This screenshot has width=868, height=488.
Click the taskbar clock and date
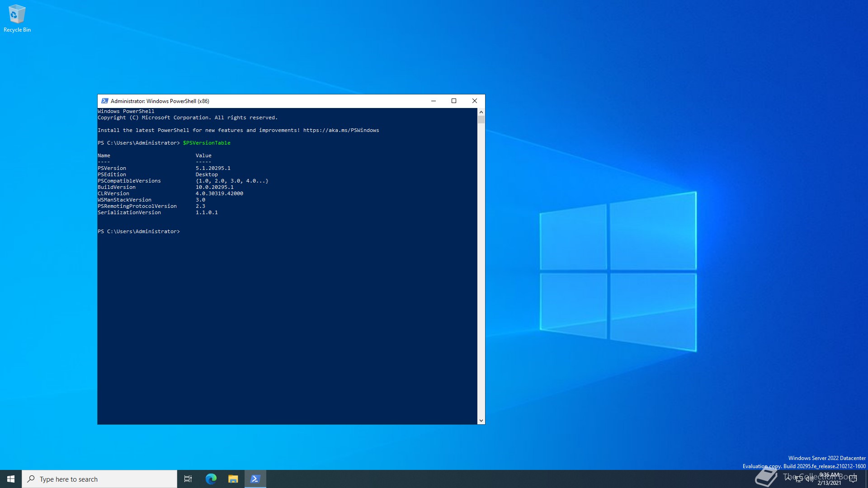click(829, 479)
